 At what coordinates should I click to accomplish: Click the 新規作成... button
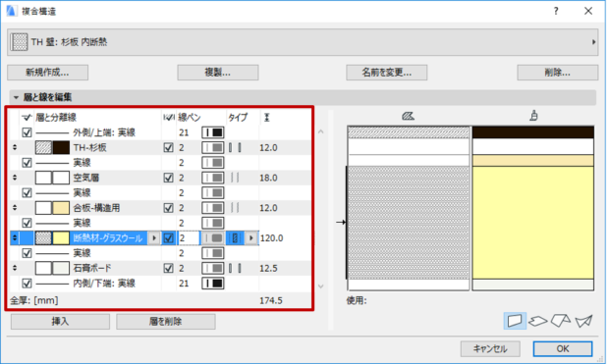click(x=48, y=73)
